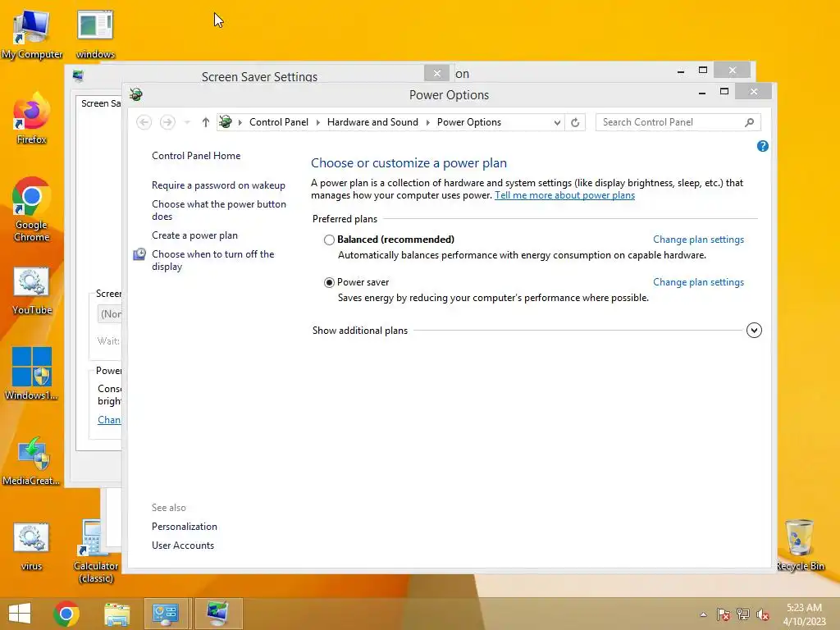
Task: Open Personalization under See also
Action: 185,527
